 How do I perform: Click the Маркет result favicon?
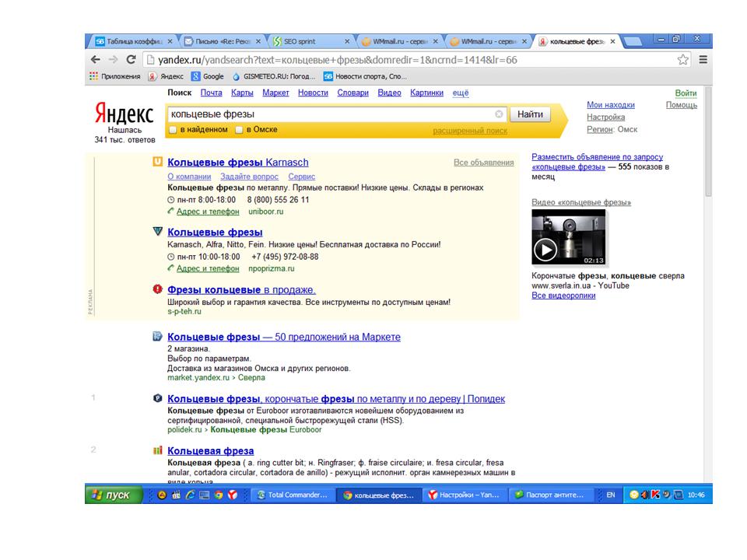coord(157,336)
